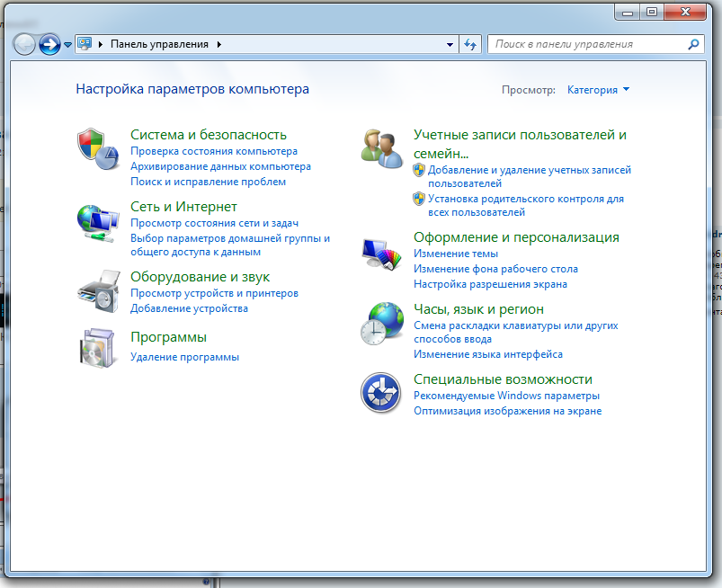Click Удаление программы link
This screenshot has width=722, height=588.
point(184,357)
